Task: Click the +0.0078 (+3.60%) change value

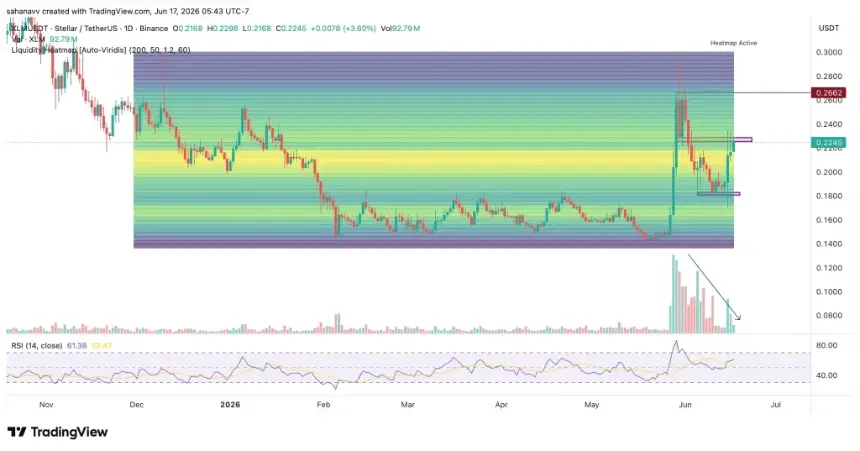Action: pyautogui.click(x=343, y=28)
